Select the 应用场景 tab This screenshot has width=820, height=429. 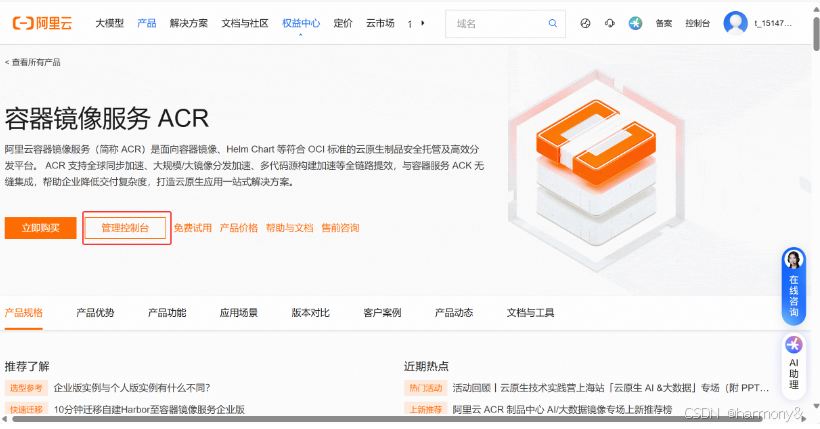tap(238, 313)
